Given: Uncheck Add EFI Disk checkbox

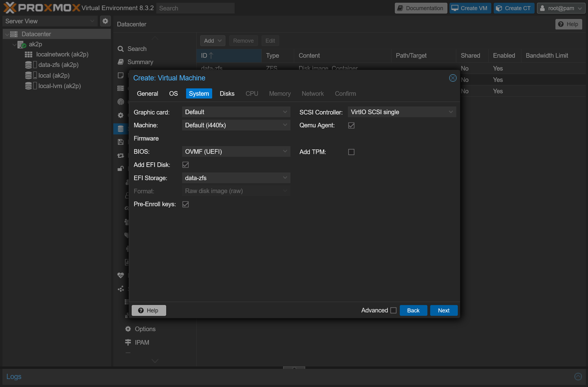Looking at the screenshot, I should coord(185,165).
